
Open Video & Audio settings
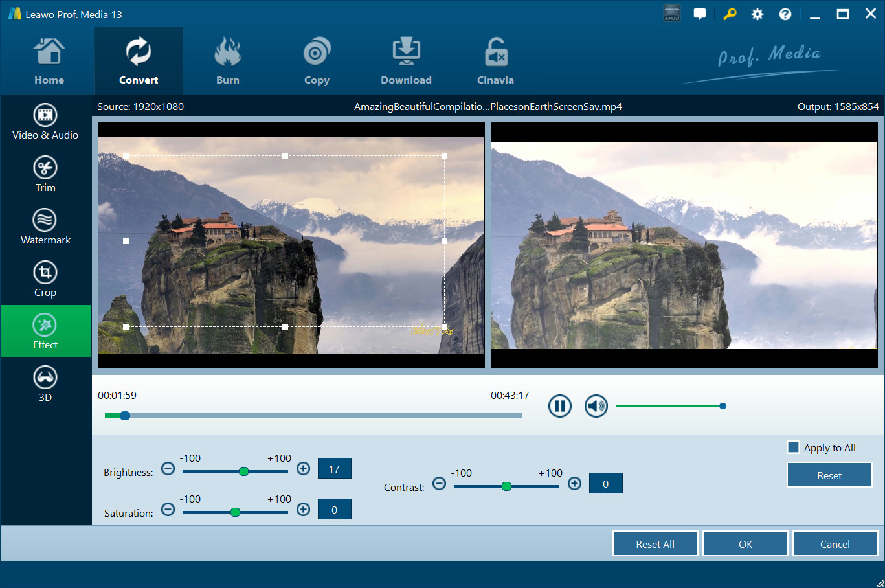[x=45, y=122]
